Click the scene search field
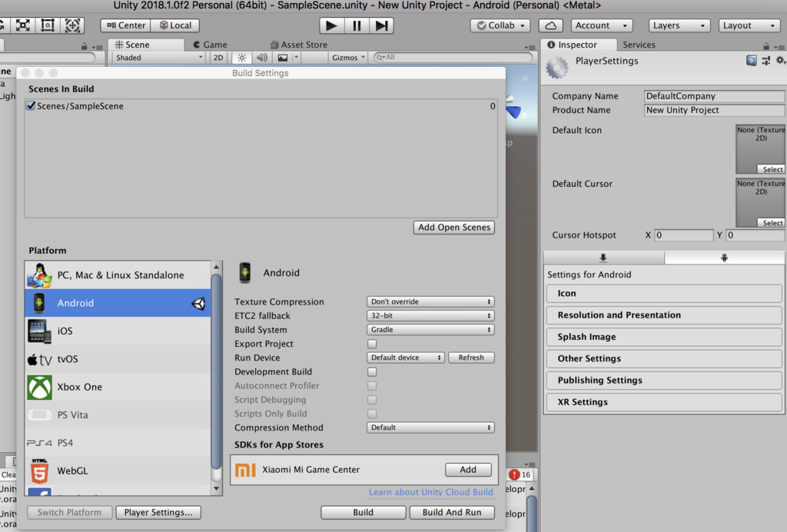 pyautogui.click(x=453, y=58)
